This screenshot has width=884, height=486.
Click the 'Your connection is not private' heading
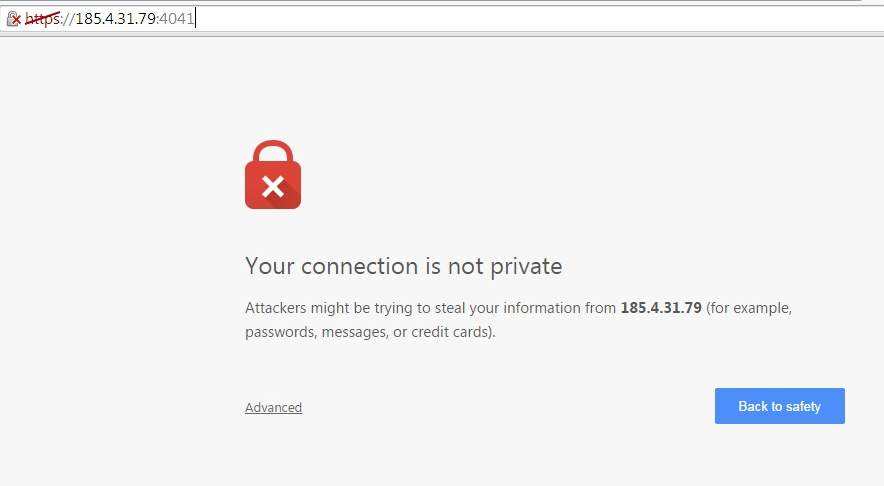404,266
